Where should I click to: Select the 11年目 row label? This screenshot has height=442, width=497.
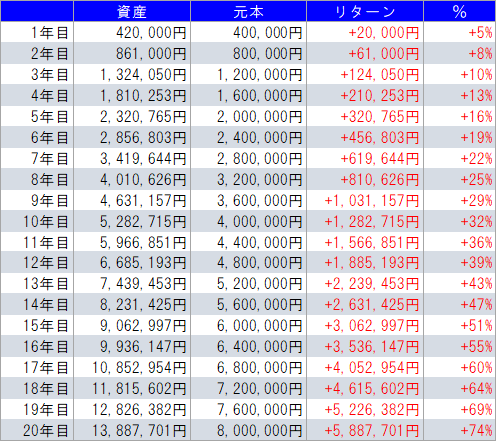coord(46,242)
